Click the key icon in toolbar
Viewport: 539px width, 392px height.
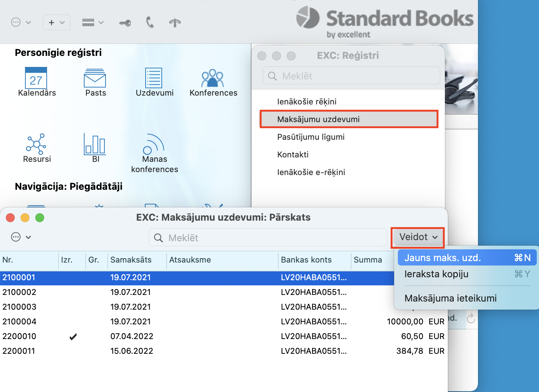125,23
